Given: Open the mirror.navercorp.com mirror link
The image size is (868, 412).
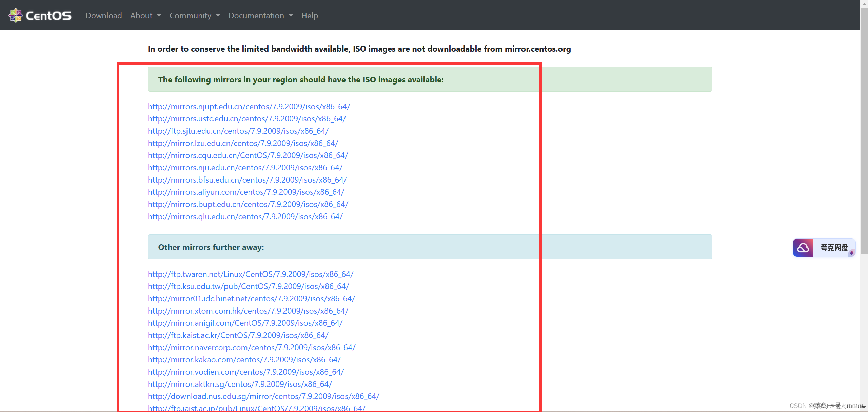Looking at the screenshot, I should [x=251, y=348].
